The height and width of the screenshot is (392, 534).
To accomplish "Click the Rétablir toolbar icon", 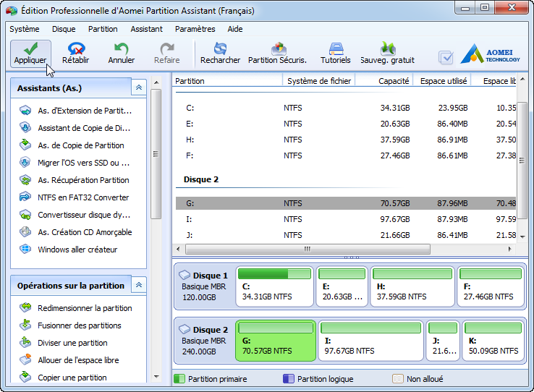I will pos(75,53).
